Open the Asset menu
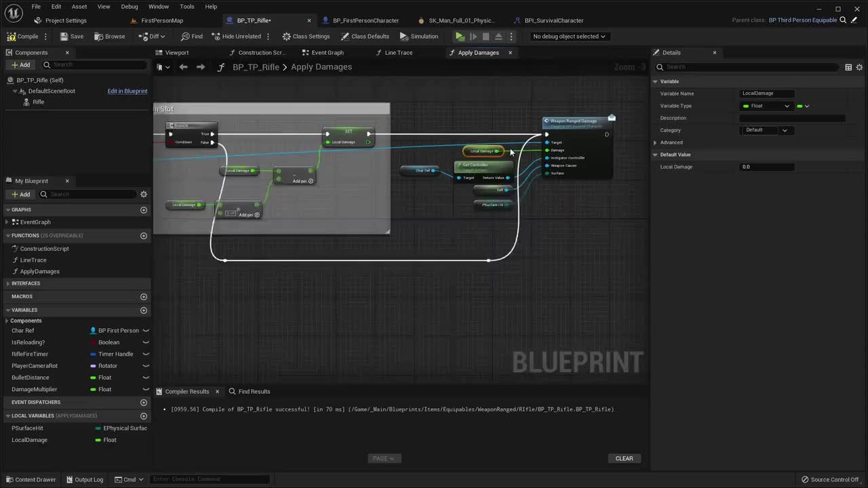Viewport: 868px width, 488px height. [x=79, y=7]
